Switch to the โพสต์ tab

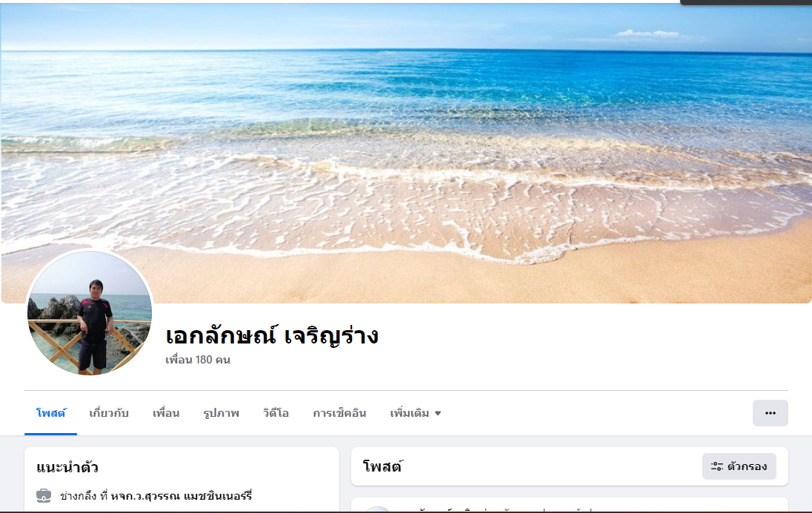[x=50, y=413]
